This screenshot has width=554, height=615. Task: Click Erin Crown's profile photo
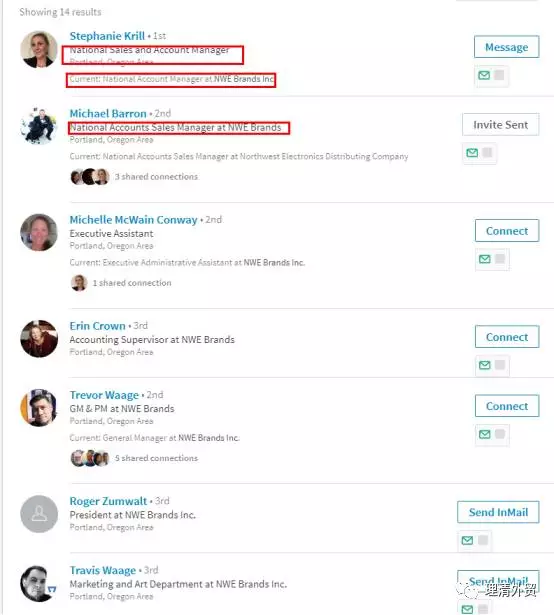point(39,338)
